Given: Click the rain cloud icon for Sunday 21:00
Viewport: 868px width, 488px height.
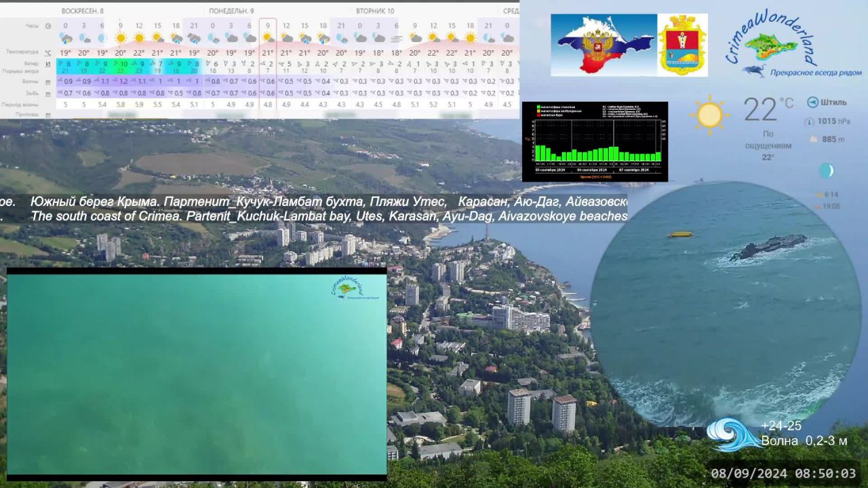Looking at the screenshot, I should coord(194,39).
